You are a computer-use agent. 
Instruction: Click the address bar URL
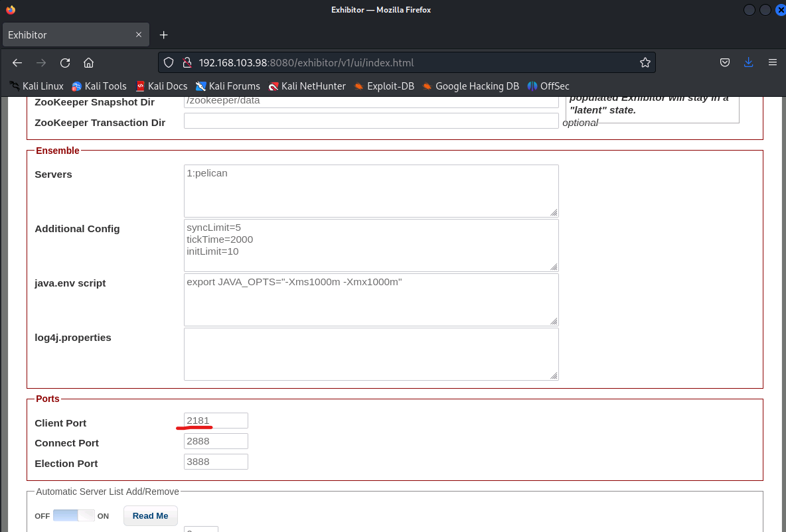(306, 62)
